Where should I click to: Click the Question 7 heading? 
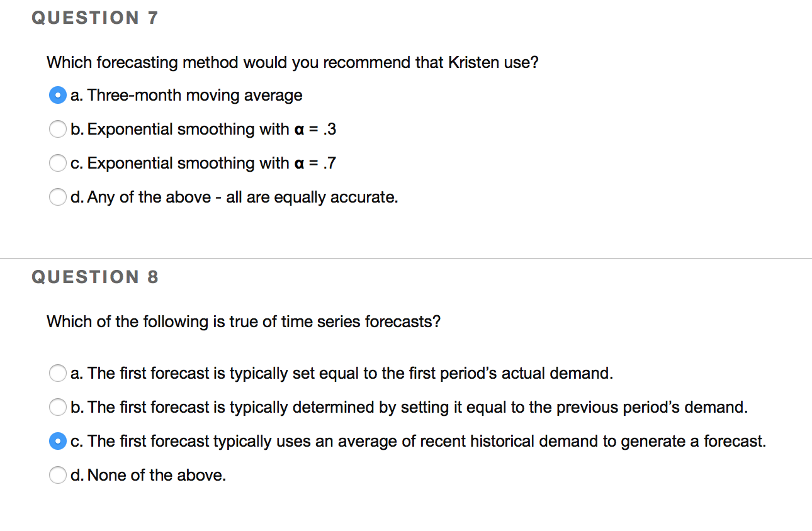[95, 18]
